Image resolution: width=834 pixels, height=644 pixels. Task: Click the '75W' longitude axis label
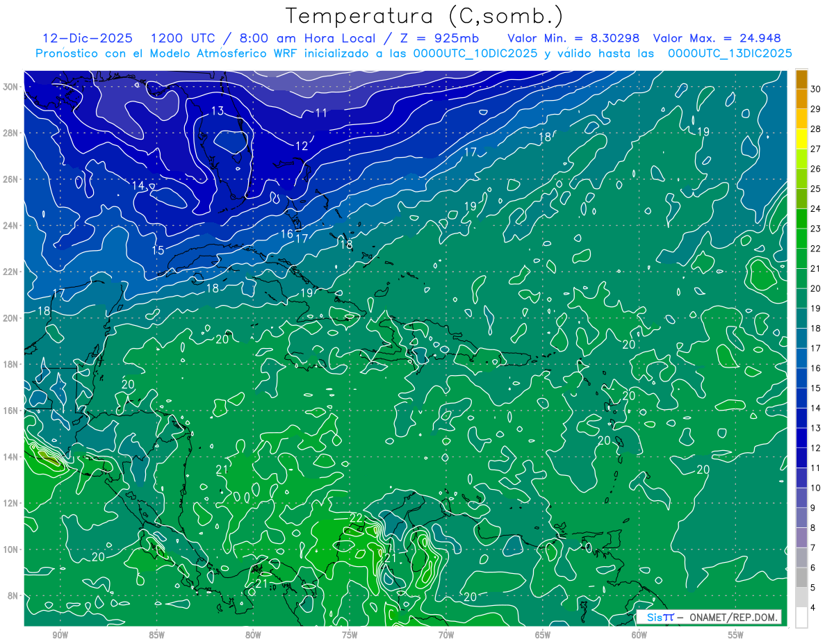(350, 635)
